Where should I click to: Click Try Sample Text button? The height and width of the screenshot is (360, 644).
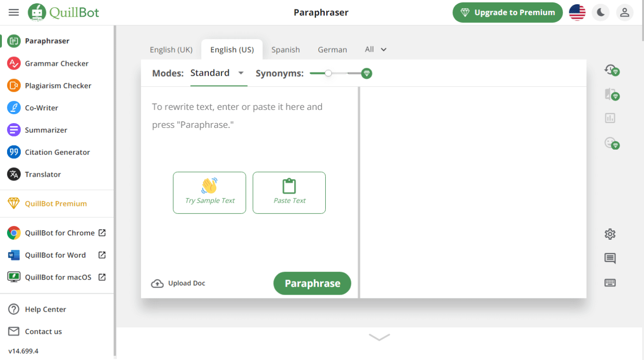(x=209, y=193)
